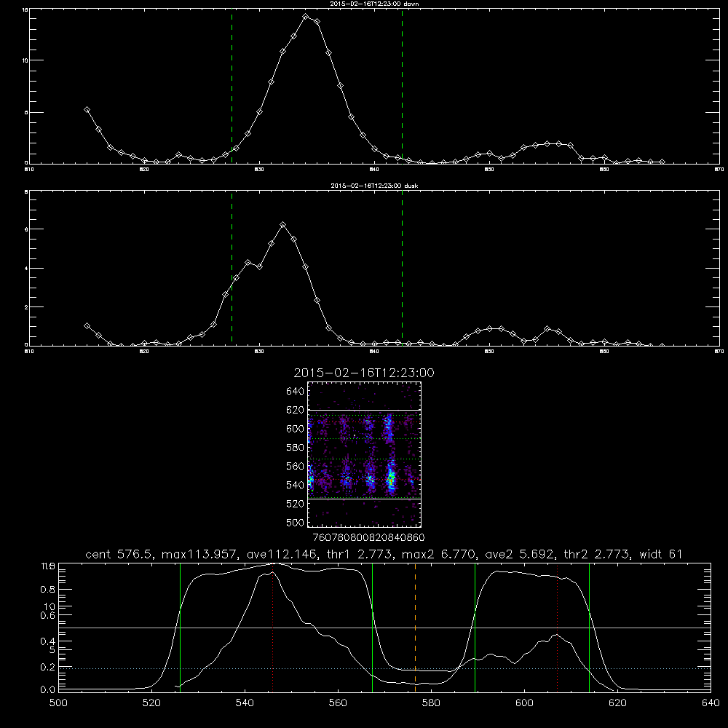
Task: Click the dotted horizontal threshold line in bottom plot
Action: pos(384,668)
